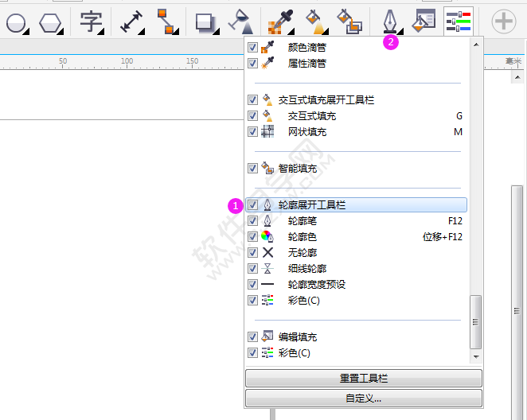Expand the Text tool flyout arrow

pos(101,32)
